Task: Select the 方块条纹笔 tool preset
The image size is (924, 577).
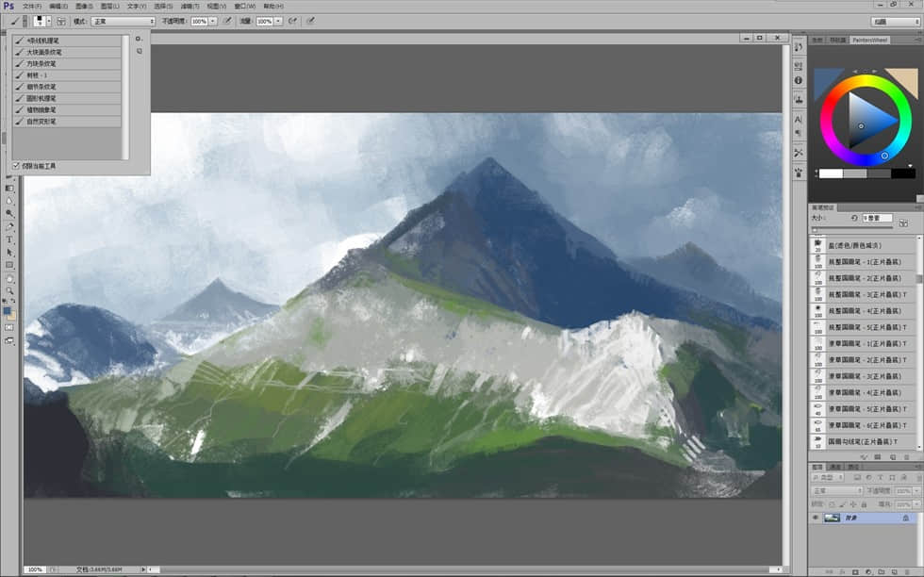Action: click(67, 64)
